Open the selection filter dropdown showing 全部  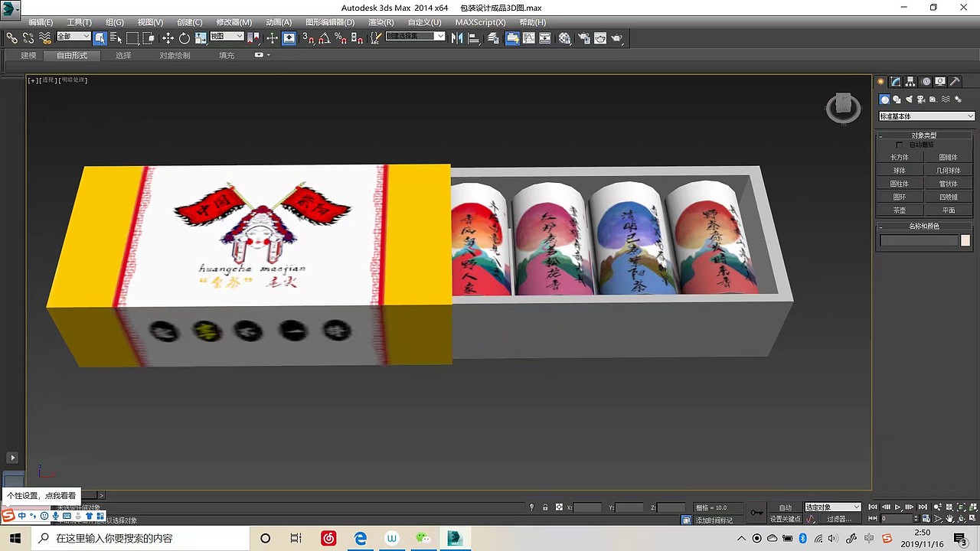(x=73, y=37)
